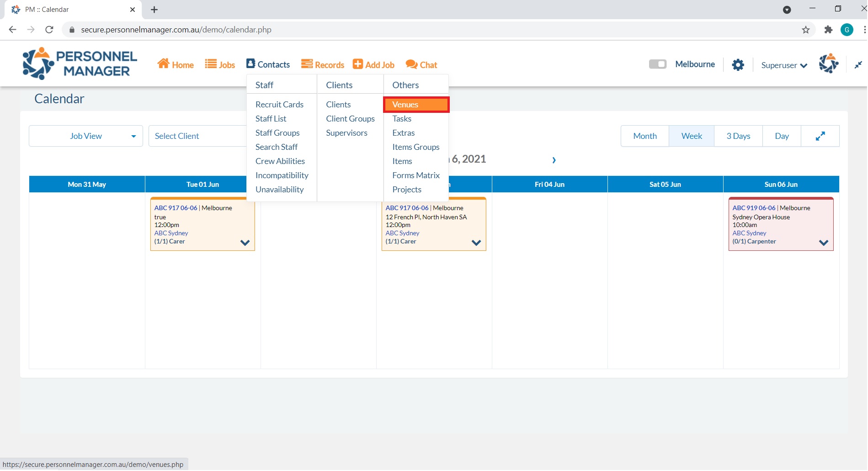Expand the Sunday ABC 919 job card
The width and height of the screenshot is (868, 471).
point(823,243)
